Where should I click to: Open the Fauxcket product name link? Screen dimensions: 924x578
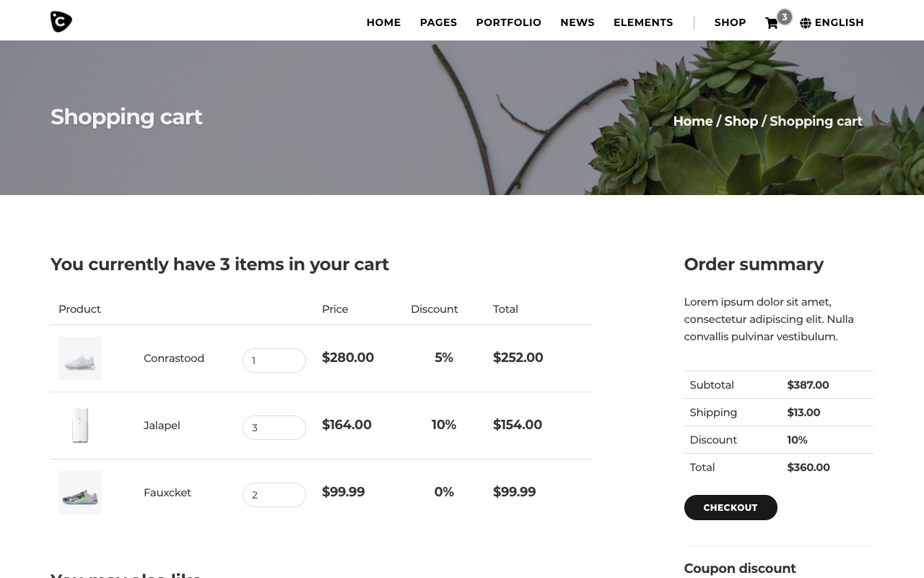point(167,493)
